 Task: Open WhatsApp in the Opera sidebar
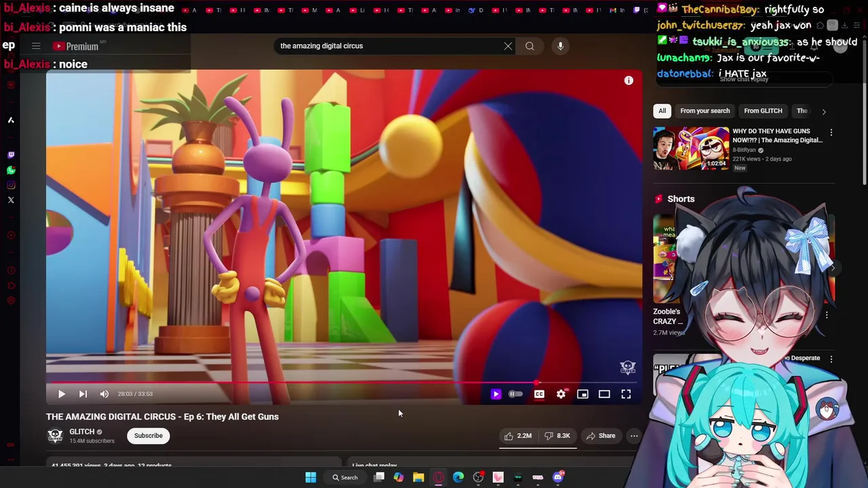[x=11, y=170]
